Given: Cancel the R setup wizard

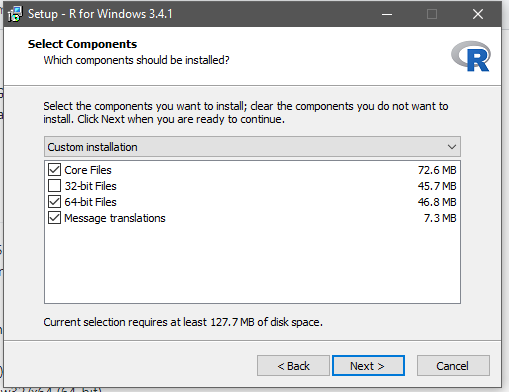Looking at the screenshot, I should click(x=453, y=366).
